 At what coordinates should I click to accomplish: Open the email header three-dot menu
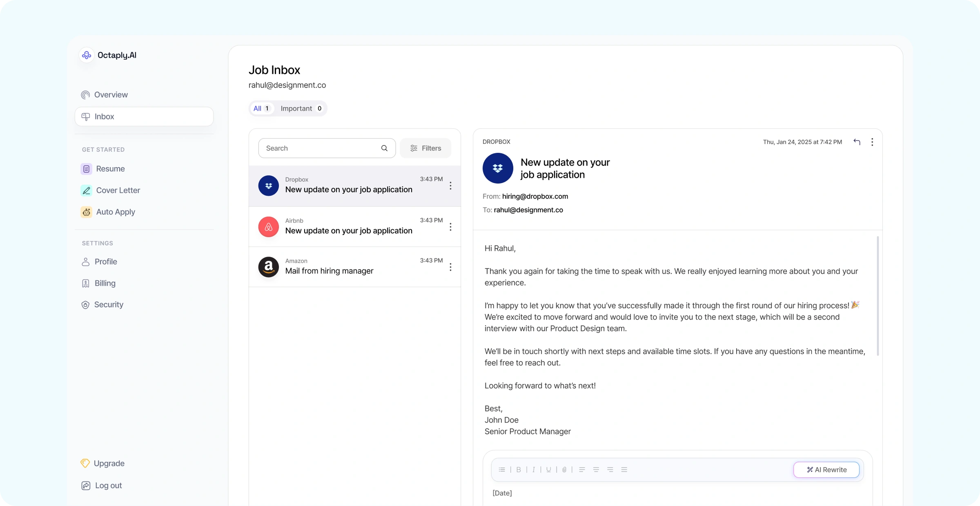coord(872,142)
